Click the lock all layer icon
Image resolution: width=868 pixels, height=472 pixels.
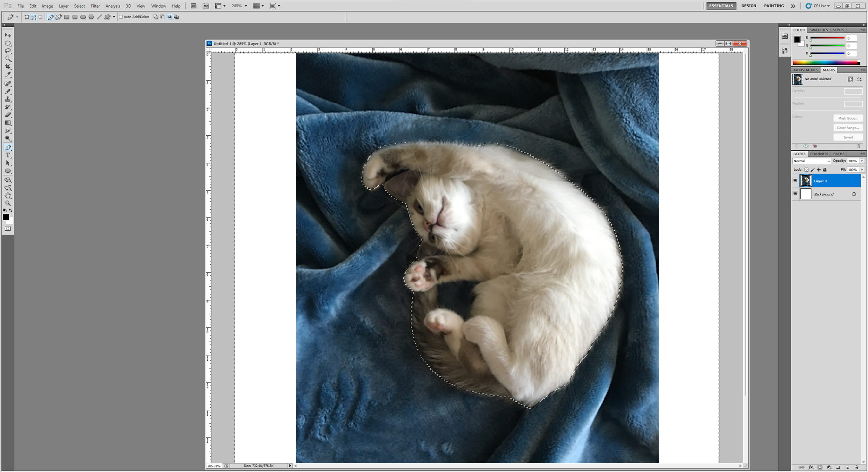[x=825, y=170]
